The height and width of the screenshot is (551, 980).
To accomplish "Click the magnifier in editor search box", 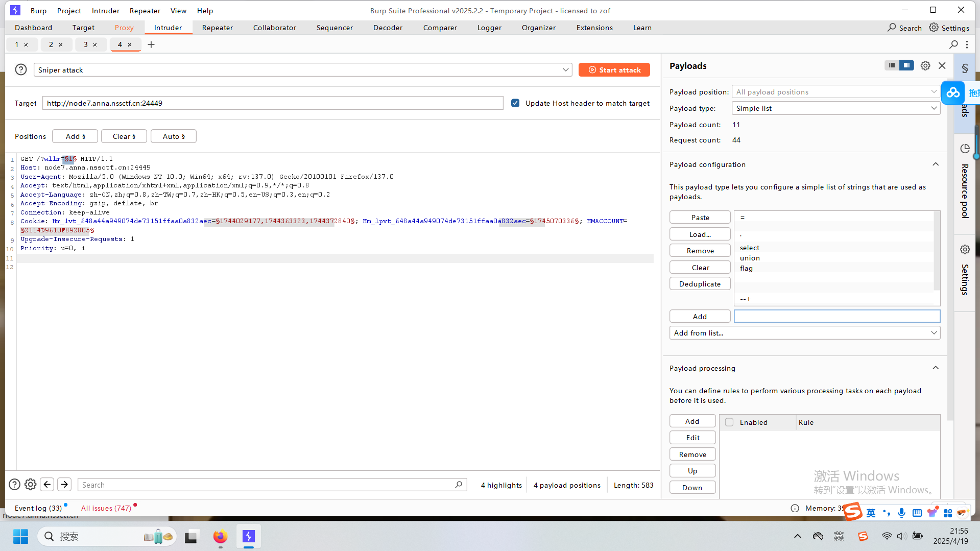I will pos(459,485).
